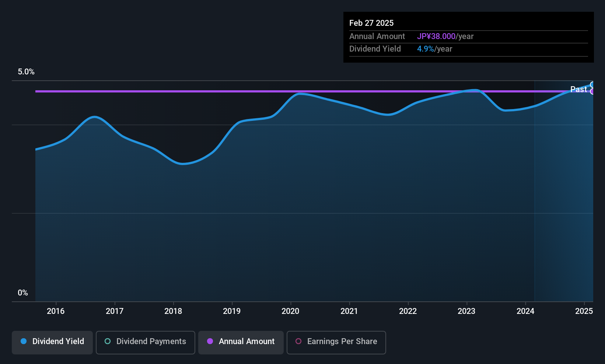Select the blue dividend yield end marker
The height and width of the screenshot is (364, 605).
(592, 85)
